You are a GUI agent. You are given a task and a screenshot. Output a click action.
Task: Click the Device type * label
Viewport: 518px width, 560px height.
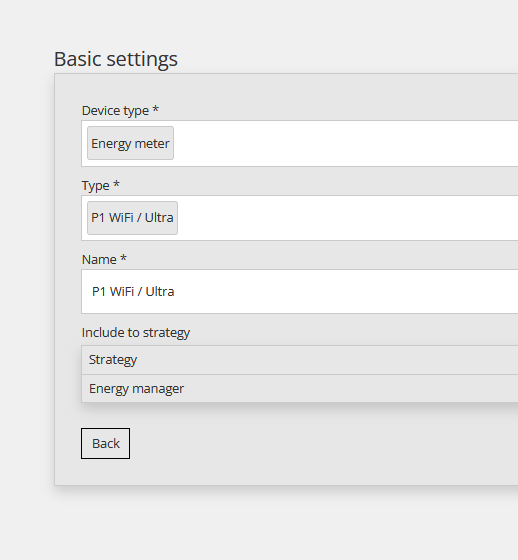pyautogui.click(x=120, y=110)
